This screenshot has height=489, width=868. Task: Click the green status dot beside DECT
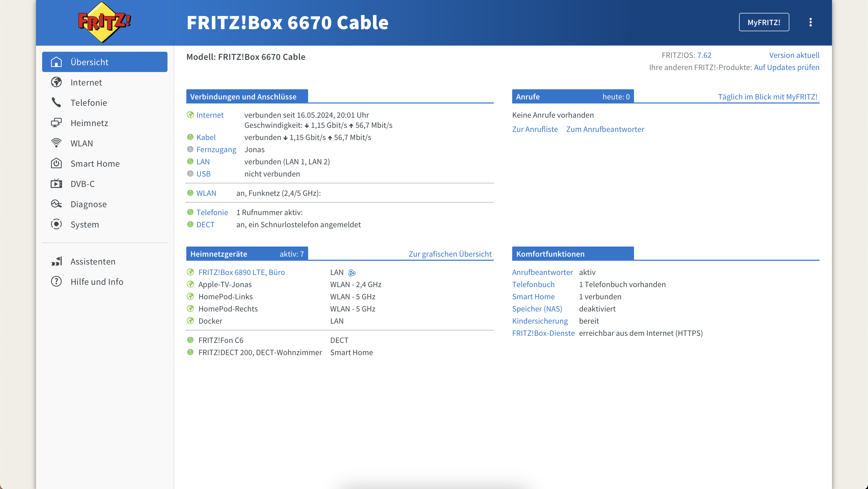pyautogui.click(x=190, y=224)
